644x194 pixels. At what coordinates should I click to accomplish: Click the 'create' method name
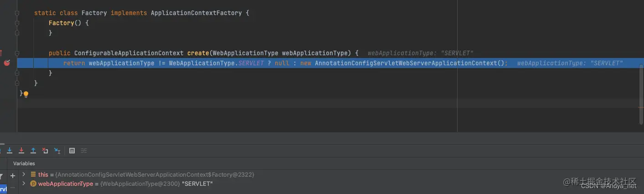tap(198, 53)
